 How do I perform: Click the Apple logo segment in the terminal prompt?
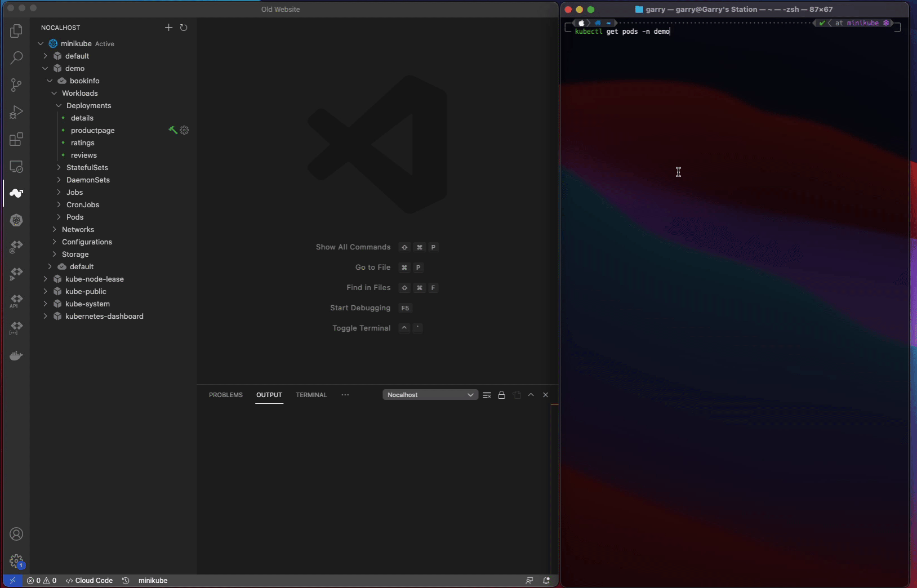(581, 23)
